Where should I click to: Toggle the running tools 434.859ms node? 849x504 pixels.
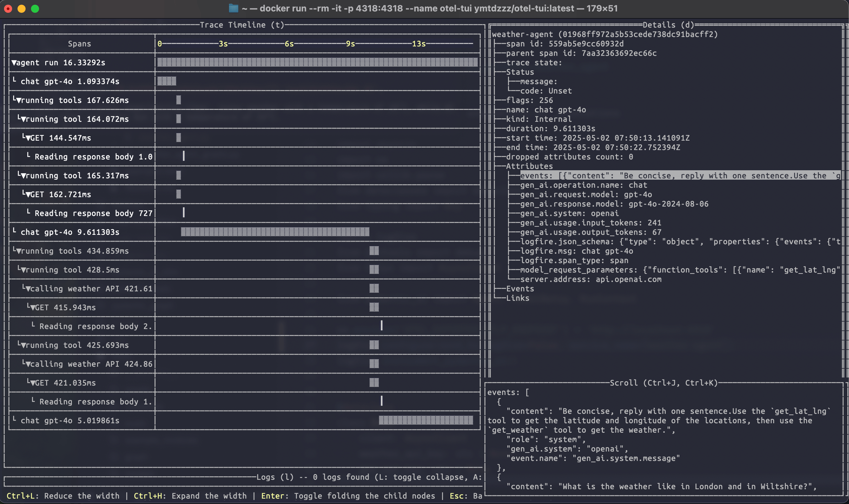[x=19, y=251]
